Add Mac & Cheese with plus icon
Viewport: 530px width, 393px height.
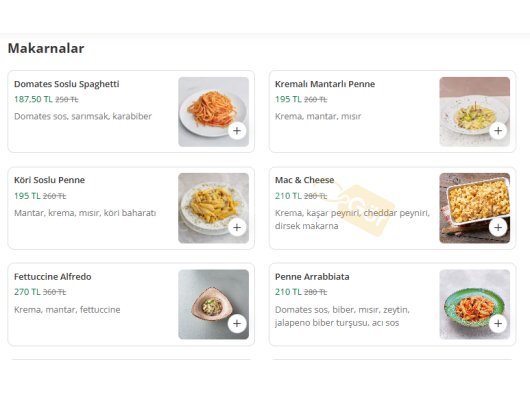coord(498,227)
